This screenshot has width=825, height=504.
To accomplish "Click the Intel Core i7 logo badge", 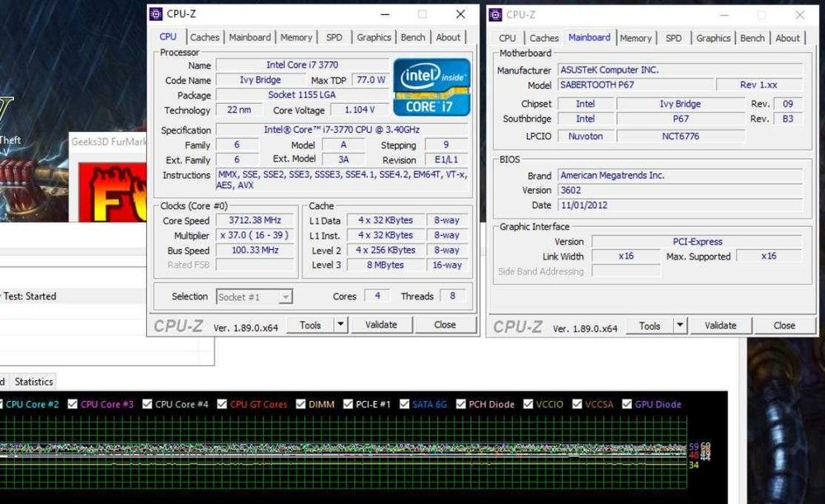I will (x=431, y=87).
